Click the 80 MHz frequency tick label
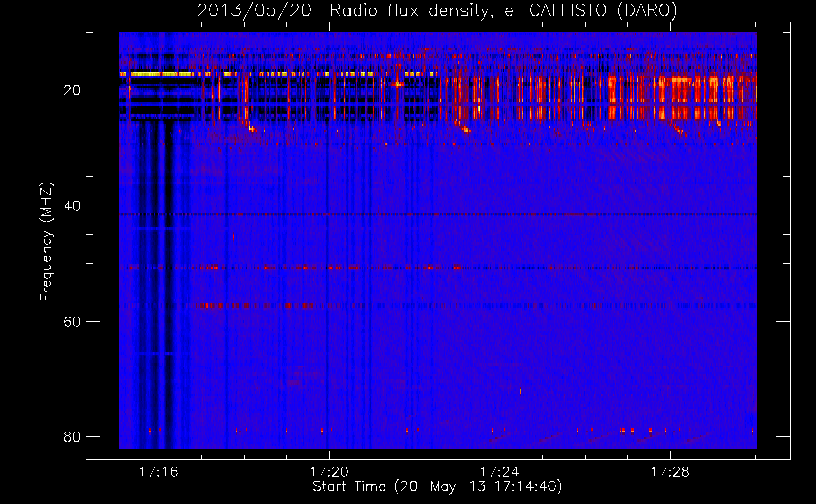This screenshot has width=816, height=504. [72, 437]
